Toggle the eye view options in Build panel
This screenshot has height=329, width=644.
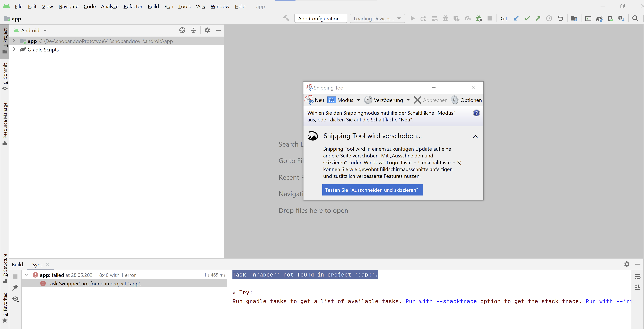click(x=15, y=299)
